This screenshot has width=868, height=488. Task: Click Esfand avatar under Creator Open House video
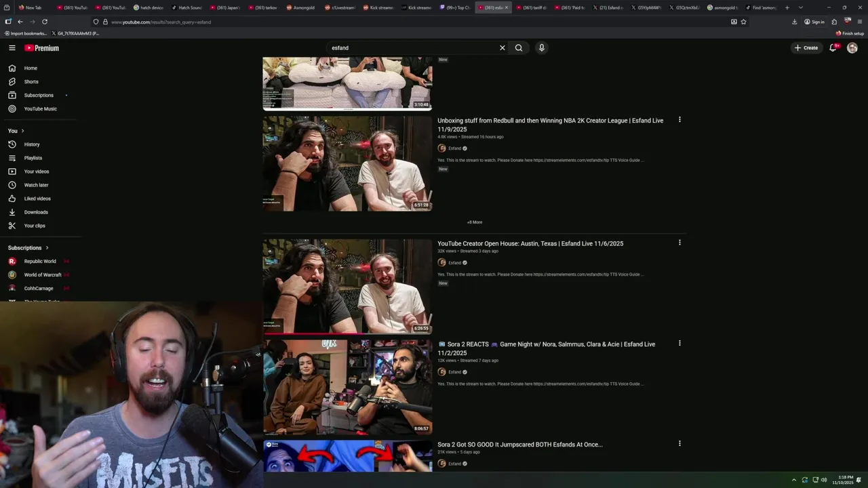point(441,263)
